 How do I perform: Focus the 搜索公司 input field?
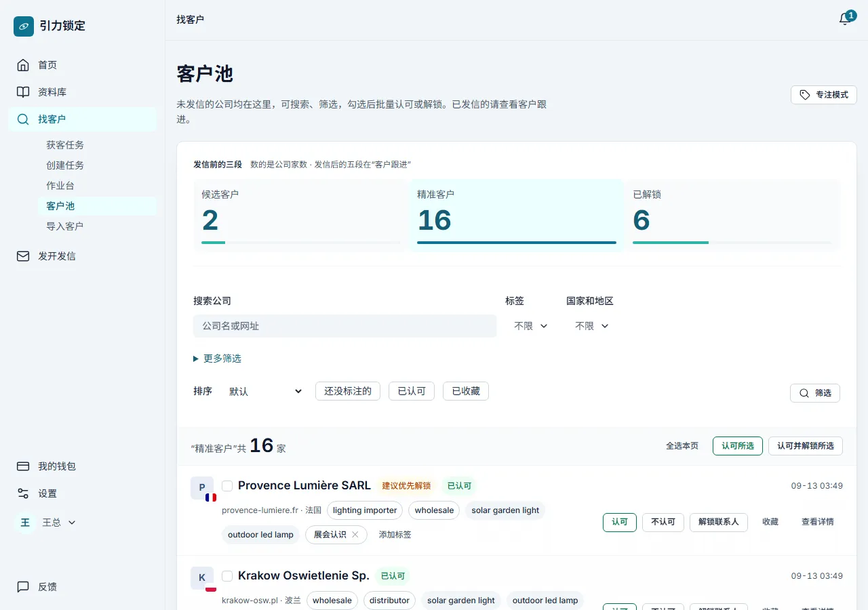pyautogui.click(x=345, y=326)
